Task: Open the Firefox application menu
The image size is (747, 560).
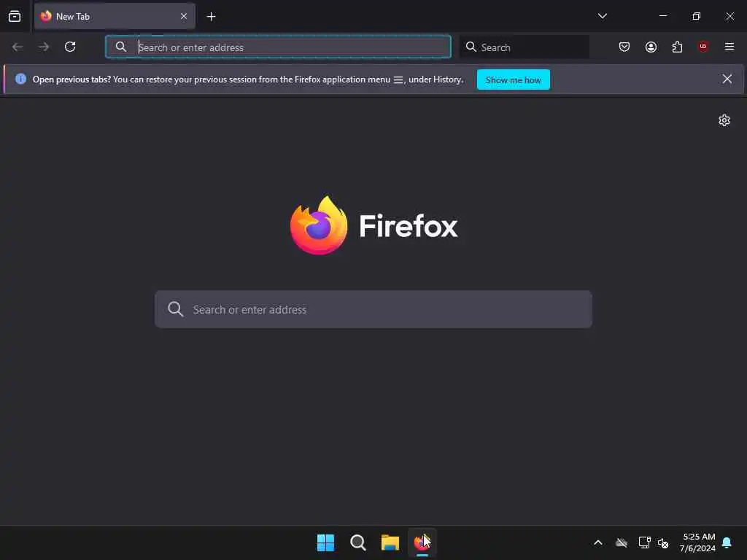Action: pos(729,47)
